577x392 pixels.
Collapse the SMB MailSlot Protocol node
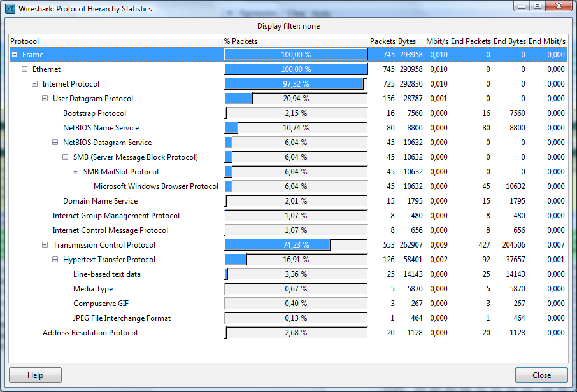click(75, 172)
